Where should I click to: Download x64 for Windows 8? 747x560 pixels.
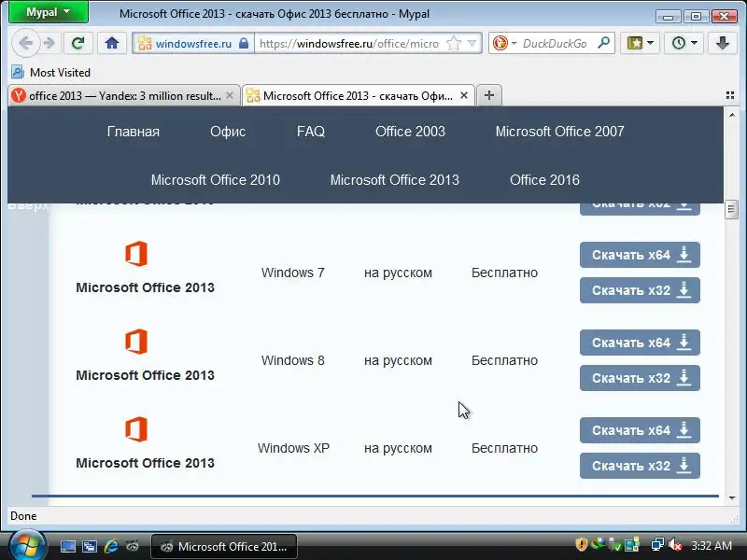coord(640,343)
